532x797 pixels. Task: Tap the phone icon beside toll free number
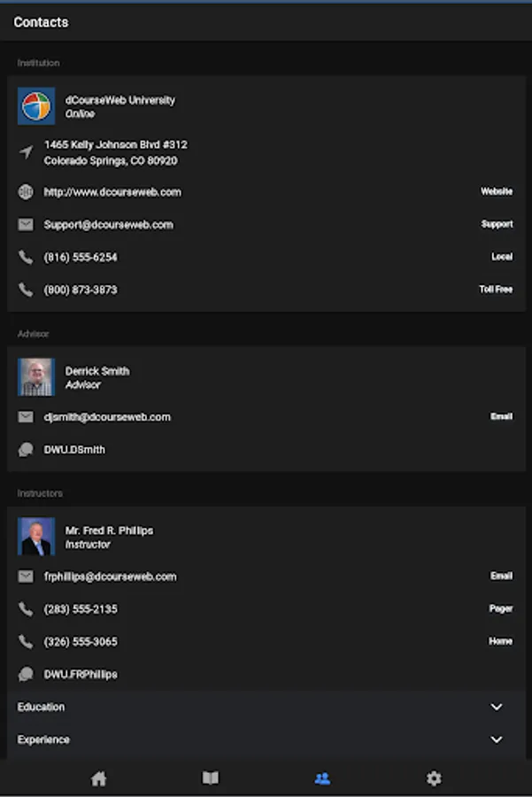[26, 290]
